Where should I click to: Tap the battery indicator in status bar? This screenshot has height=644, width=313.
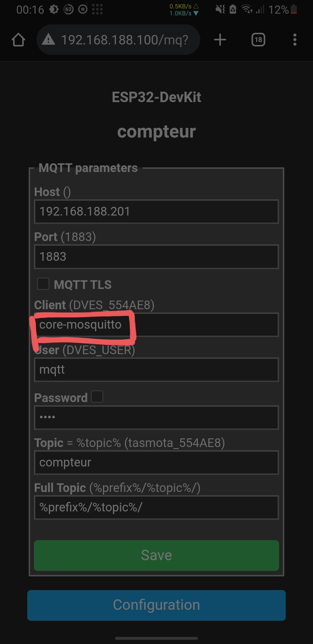(294, 10)
